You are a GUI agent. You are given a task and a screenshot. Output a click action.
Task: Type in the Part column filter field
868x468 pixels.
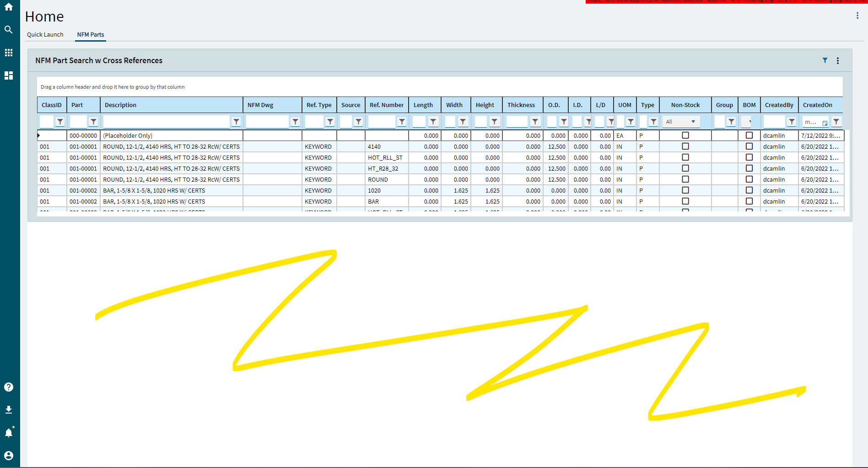tap(78, 122)
